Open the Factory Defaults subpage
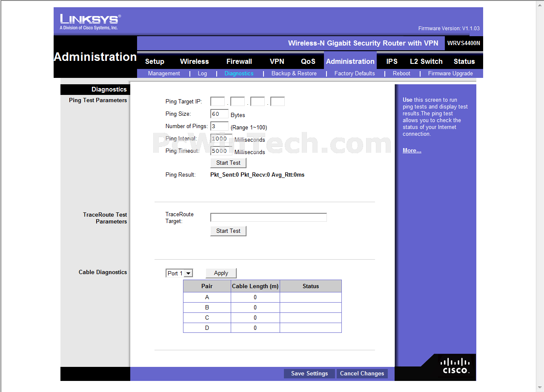The image size is (544, 392). coord(355,73)
